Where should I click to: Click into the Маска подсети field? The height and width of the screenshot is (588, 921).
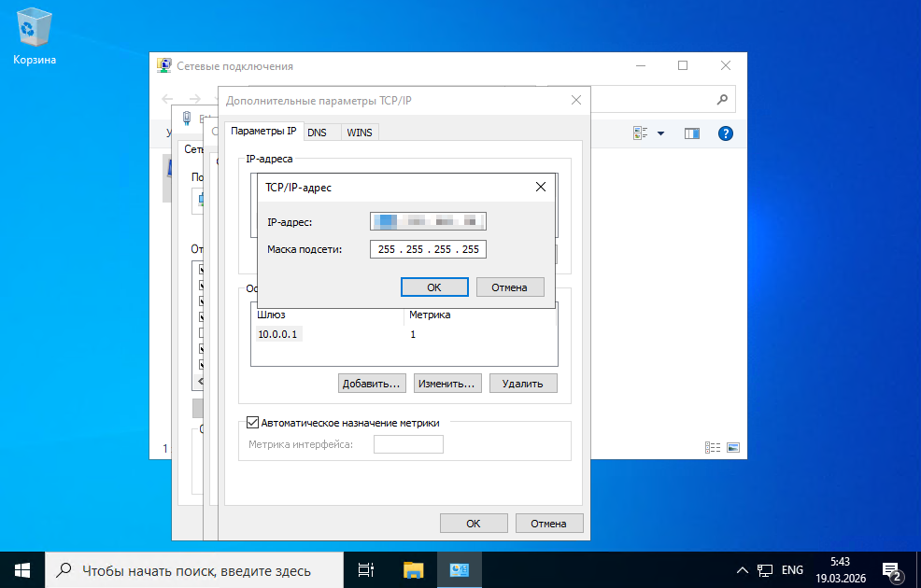coord(429,249)
